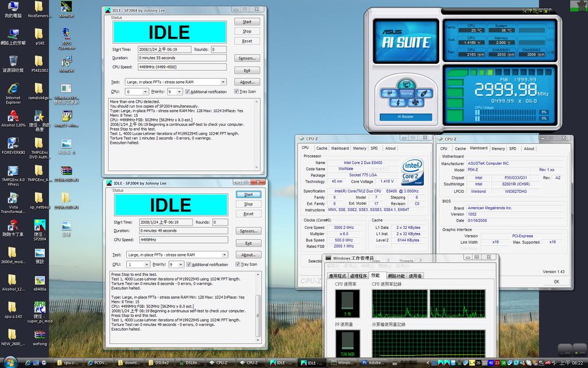This screenshot has width=588, height=368.
Task: Open the 我的電腦 desktop icon
Action: pyautogui.click(x=13, y=10)
